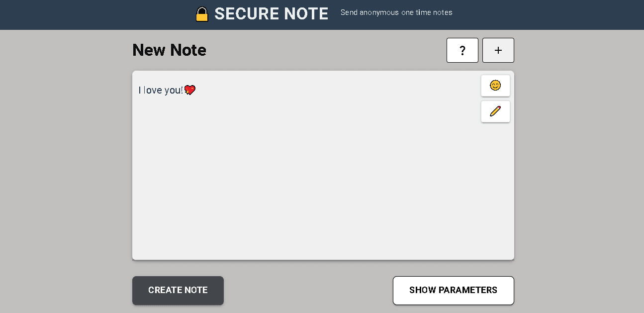This screenshot has height=313, width=644.
Task: Open additional settings using Show Parameters
Action: (x=453, y=290)
